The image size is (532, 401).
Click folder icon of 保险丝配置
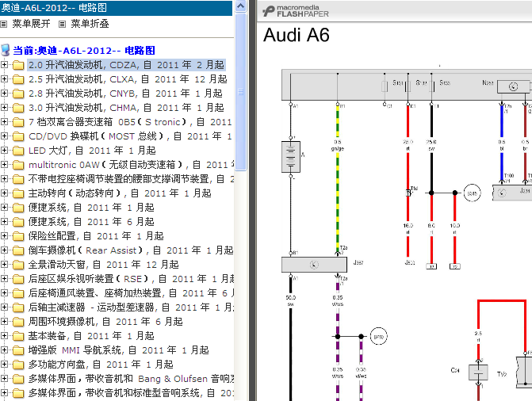[18, 236]
